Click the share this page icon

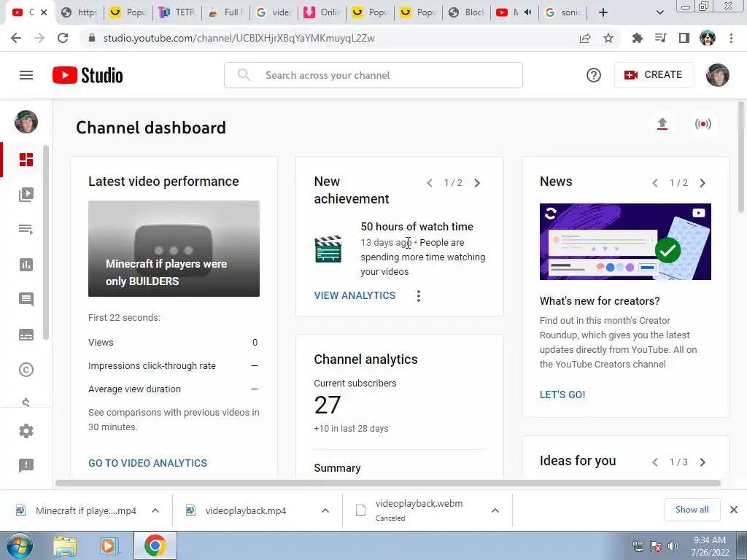tap(585, 38)
